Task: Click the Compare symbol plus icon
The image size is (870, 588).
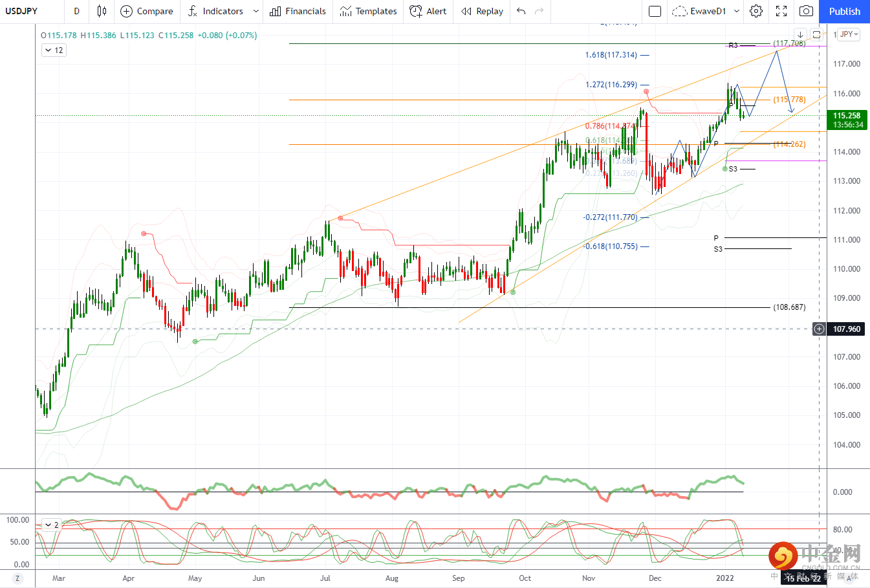Action: click(126, 11)
